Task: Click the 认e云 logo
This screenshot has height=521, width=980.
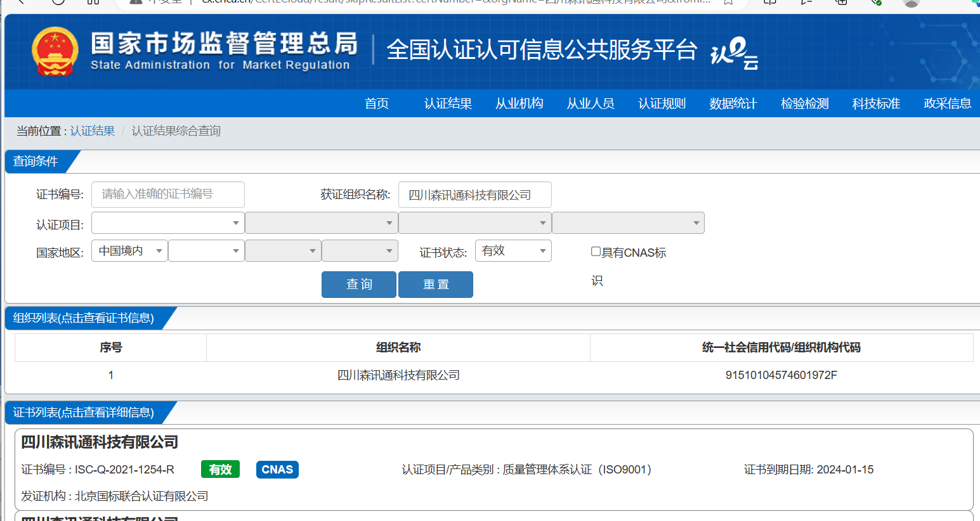Action: click(x=735, y=53)
